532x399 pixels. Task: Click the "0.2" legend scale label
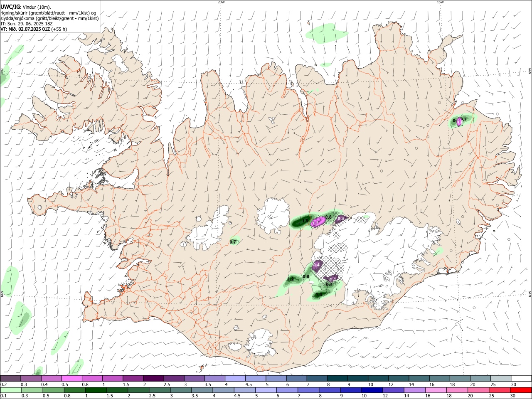point(3,384)
